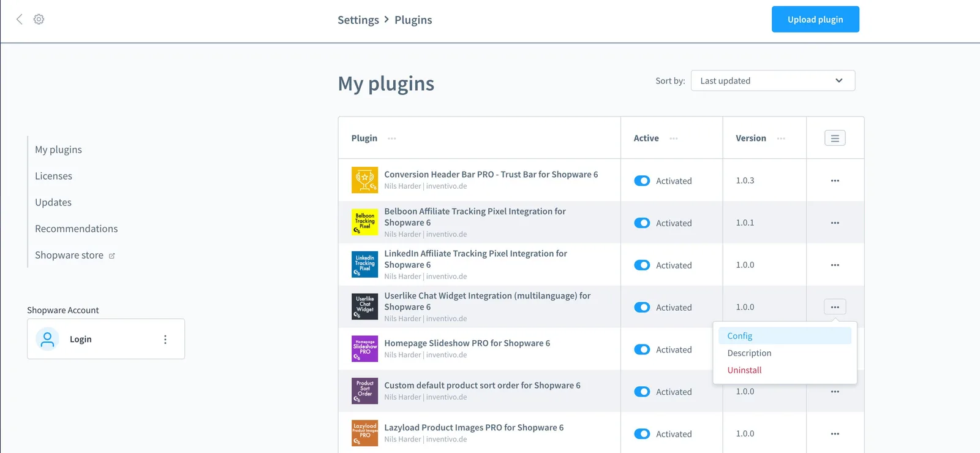Click external link icon next to Shopware store
Screen dimensions: 980x453
pyautogui.click(x=112, y=256)
